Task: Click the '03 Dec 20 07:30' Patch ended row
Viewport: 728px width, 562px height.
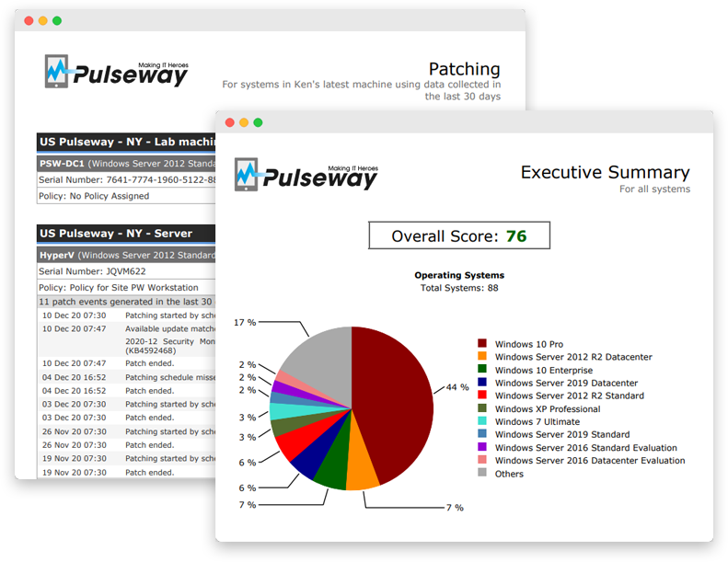Action: [x=128, y=418]
